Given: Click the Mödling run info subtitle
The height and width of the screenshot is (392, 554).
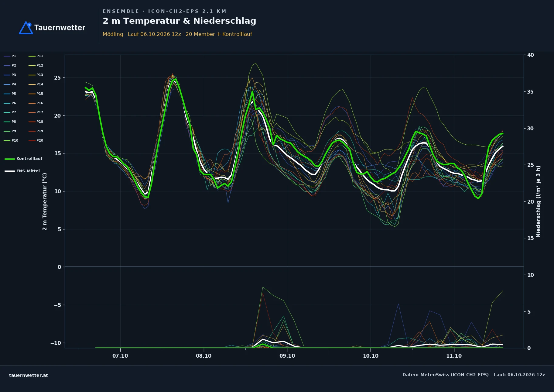Looking at the screenshot, I should [x=177, y=34].
